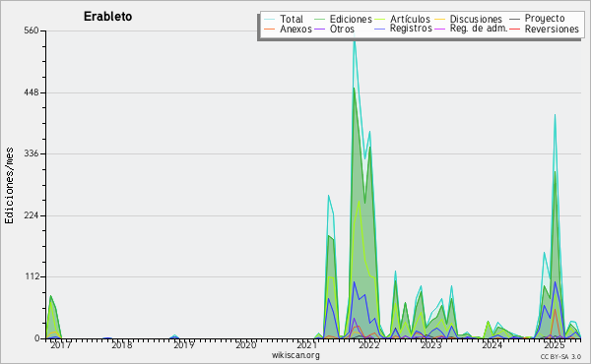This screenshot has height=364, width=591.
Task: Click the 2022 x-axis label
Action: 369,345
